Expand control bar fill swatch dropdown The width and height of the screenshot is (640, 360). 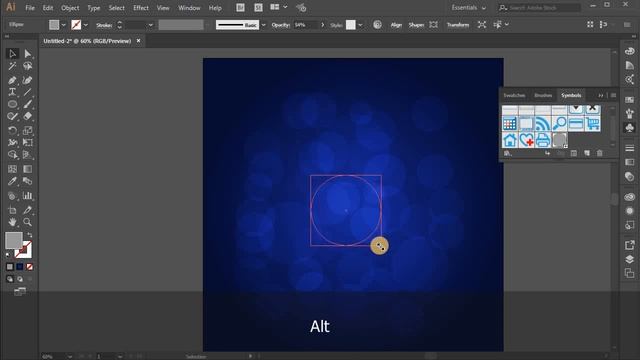(63, 25)
